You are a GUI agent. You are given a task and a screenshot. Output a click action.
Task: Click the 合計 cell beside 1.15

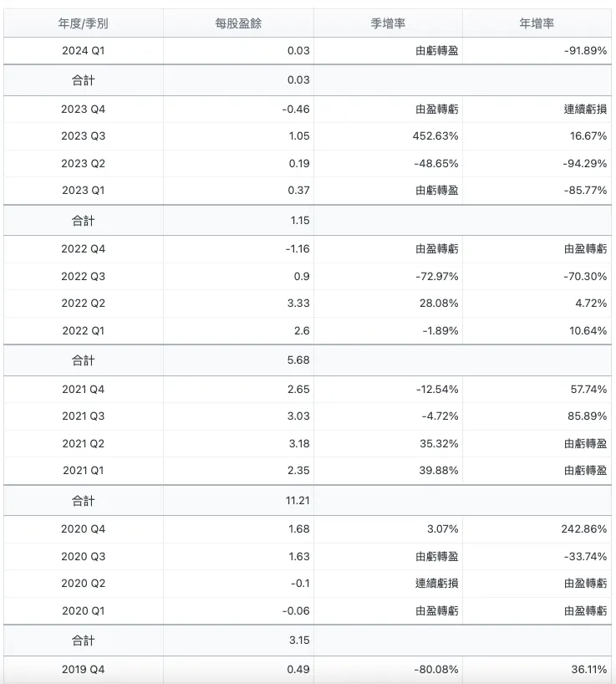[x=83, y=222]
